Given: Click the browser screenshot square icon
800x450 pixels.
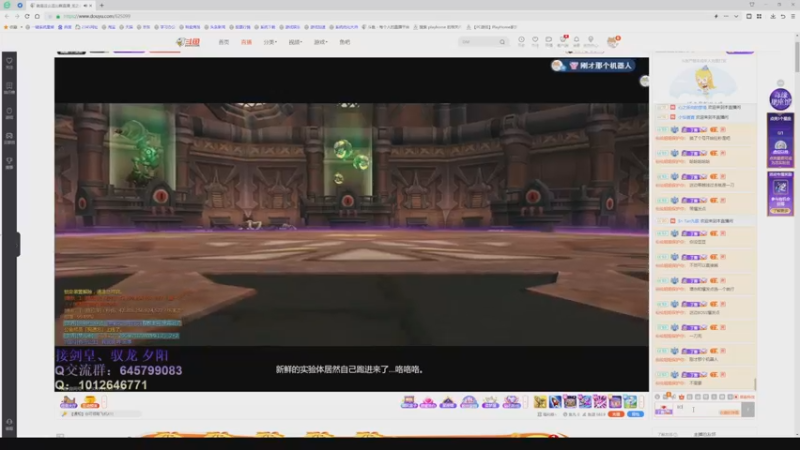Looking at the screenshot, I should 749,16.
